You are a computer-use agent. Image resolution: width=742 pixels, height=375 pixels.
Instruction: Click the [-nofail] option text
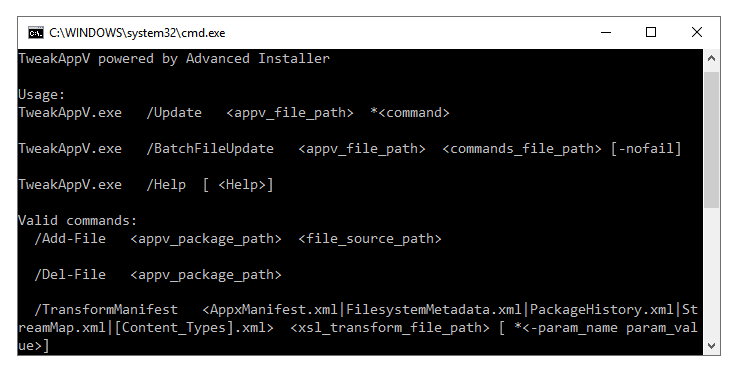645,149
